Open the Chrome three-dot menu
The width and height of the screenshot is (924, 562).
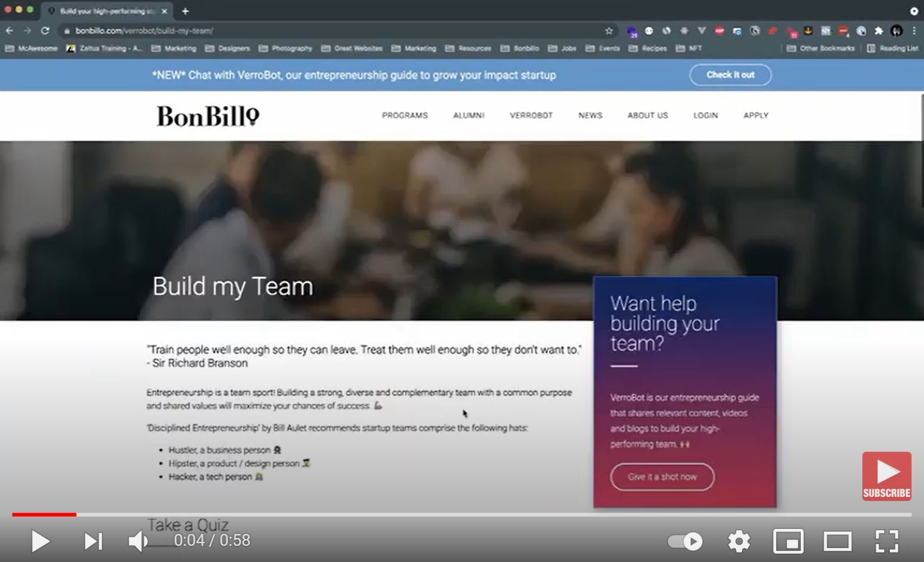(914, 31)
